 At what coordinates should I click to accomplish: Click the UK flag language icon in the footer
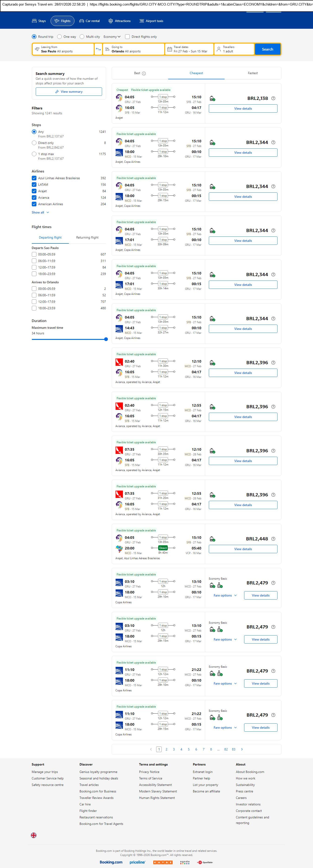[x=34, y=835]
